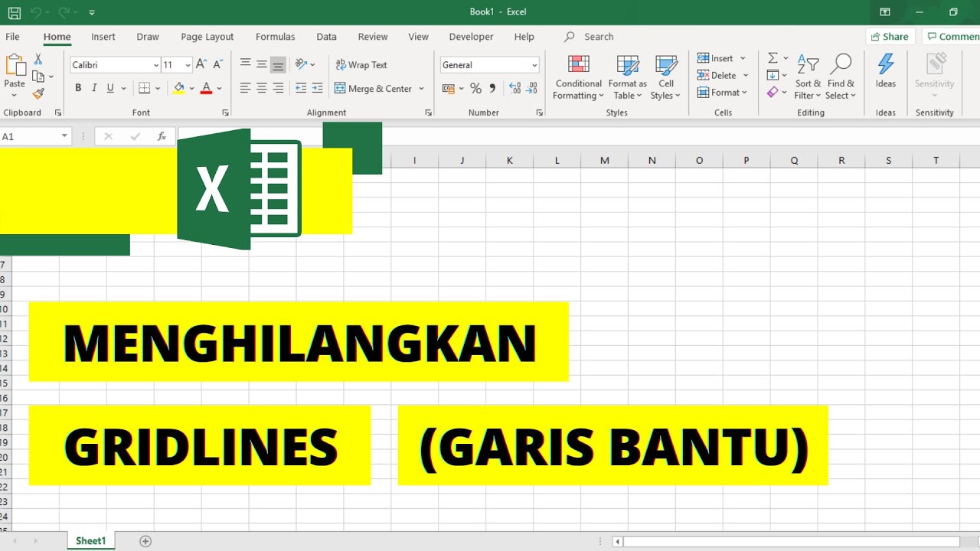Add new sheet with plus button

tap(145, 541)
